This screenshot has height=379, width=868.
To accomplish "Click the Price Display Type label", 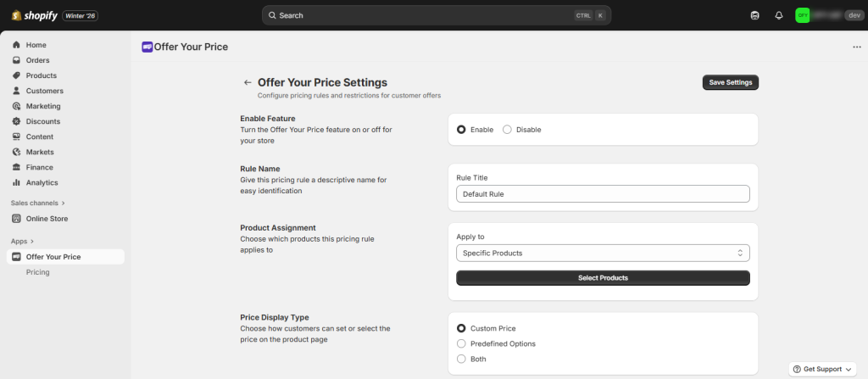I will [x=275, y=317].
